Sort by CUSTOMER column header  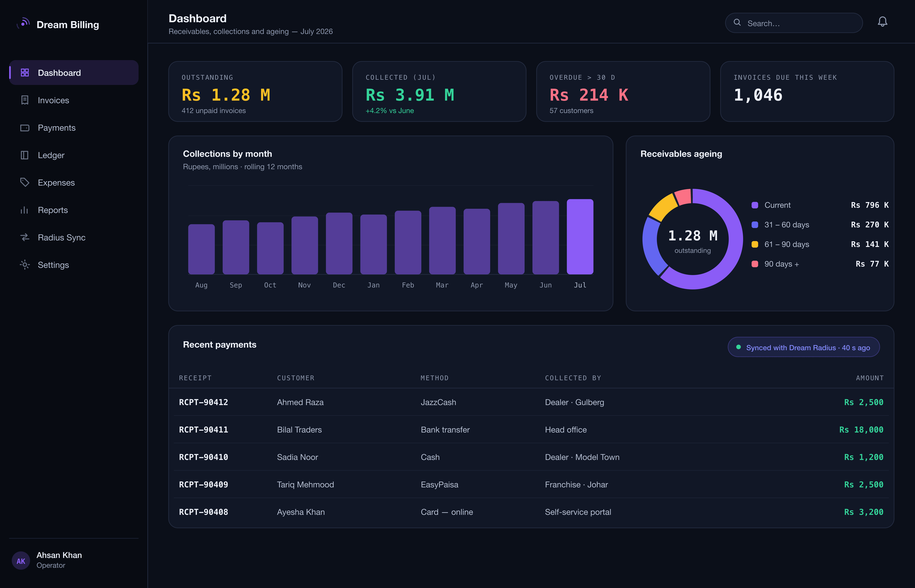pos(296,378)
